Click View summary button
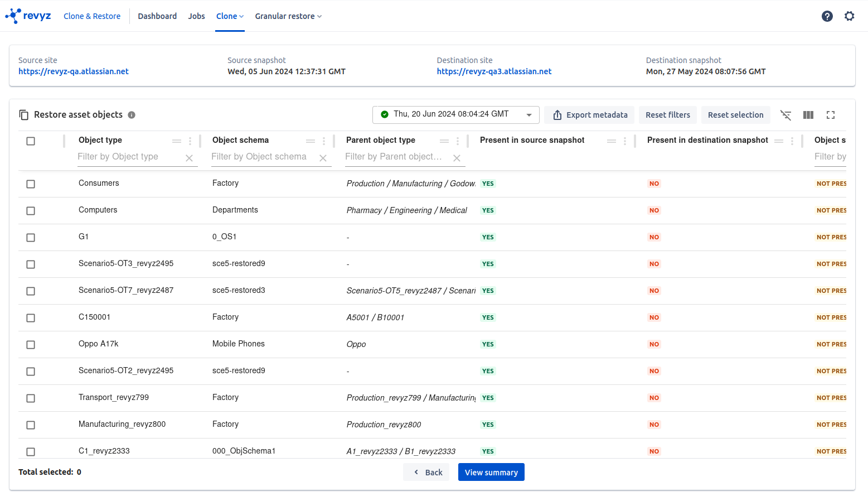868x501 pixels. (x=491, y=472)
